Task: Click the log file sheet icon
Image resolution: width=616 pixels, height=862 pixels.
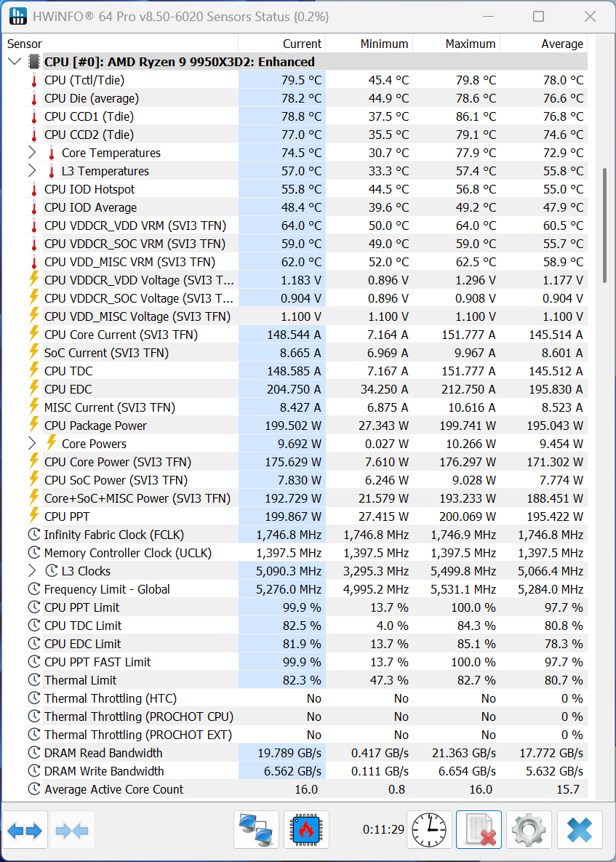Action: click(x=479, y=830)
